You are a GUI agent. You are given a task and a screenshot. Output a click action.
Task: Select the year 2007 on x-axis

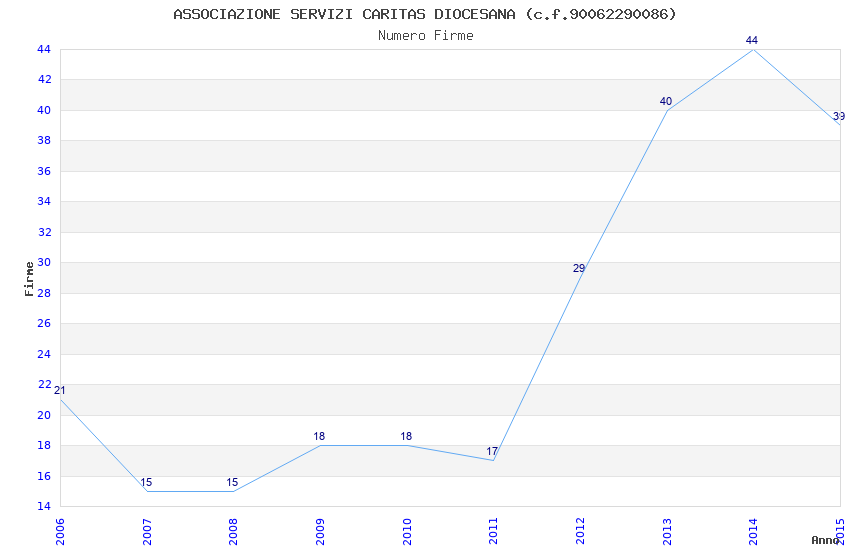147,532
